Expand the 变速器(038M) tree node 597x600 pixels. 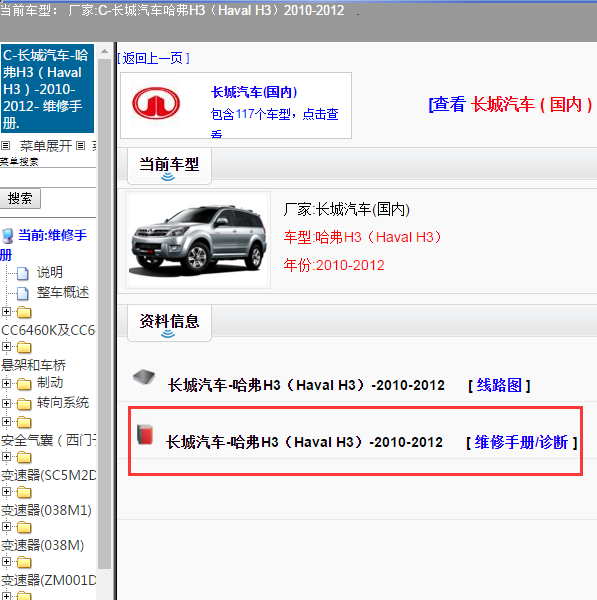tap(6, 527)
